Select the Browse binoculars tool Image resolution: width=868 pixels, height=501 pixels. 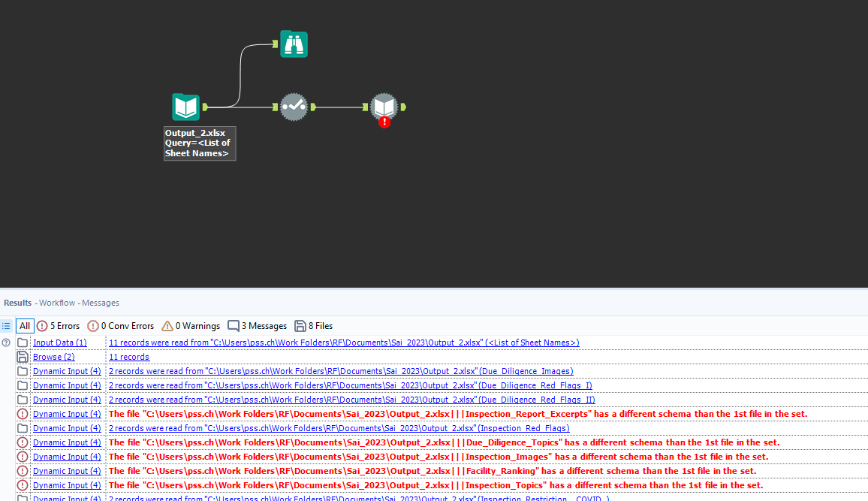(x=294, y=44)
